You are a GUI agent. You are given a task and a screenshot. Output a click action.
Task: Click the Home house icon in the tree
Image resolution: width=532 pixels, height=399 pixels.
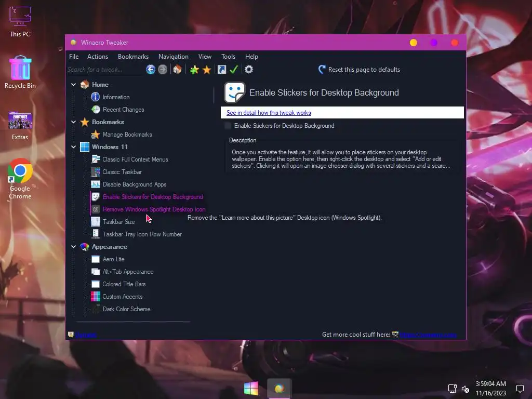click(x=85, y=85)
